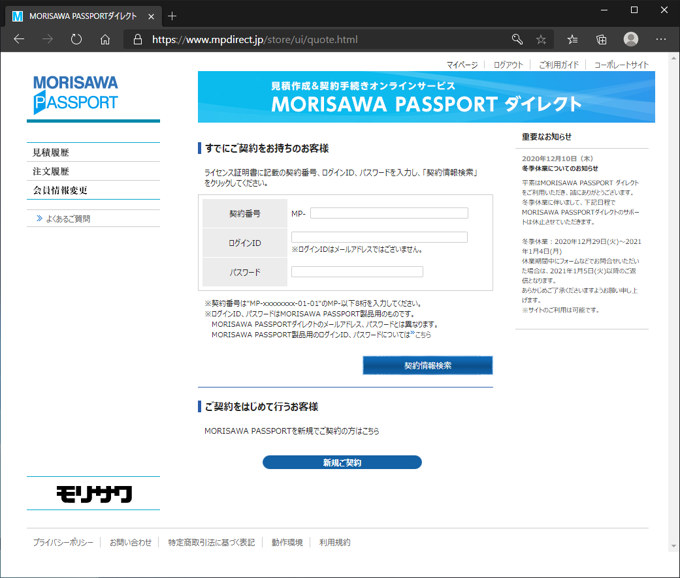This screenshot has width=680, height=578.
Task: Open ご利用ガイド link
Action: coord(559,65)
